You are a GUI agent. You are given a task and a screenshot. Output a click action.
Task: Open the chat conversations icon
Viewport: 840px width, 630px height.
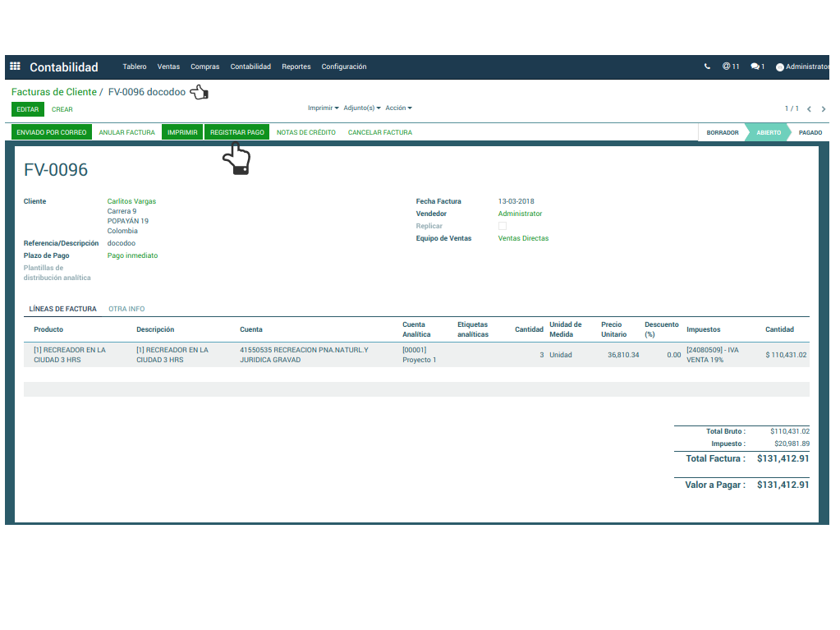pos(756,67)
